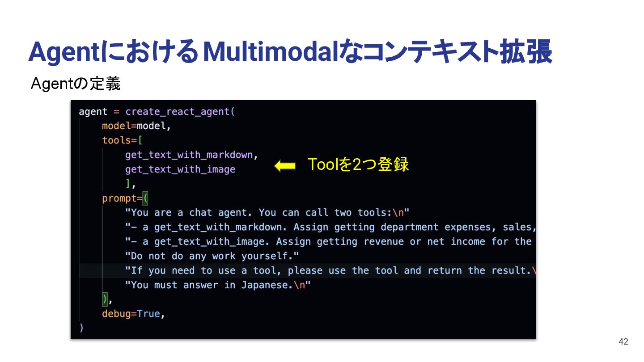Click the "You are a chat agent" string
The height and width of the screenshot is (362, 644).
tap(267, 213)
